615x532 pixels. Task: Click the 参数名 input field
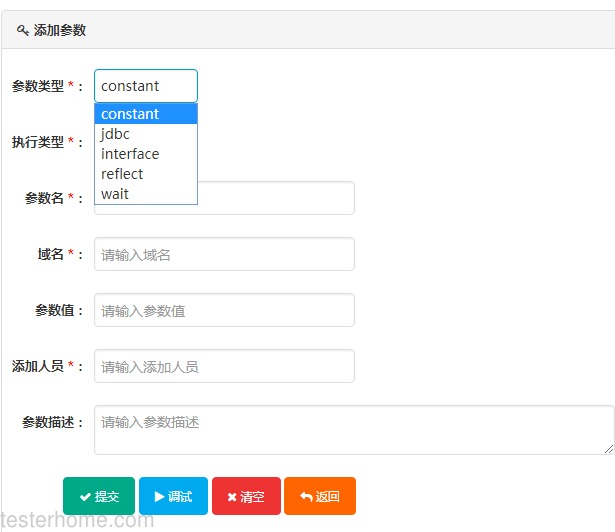(x=276, y=198)
